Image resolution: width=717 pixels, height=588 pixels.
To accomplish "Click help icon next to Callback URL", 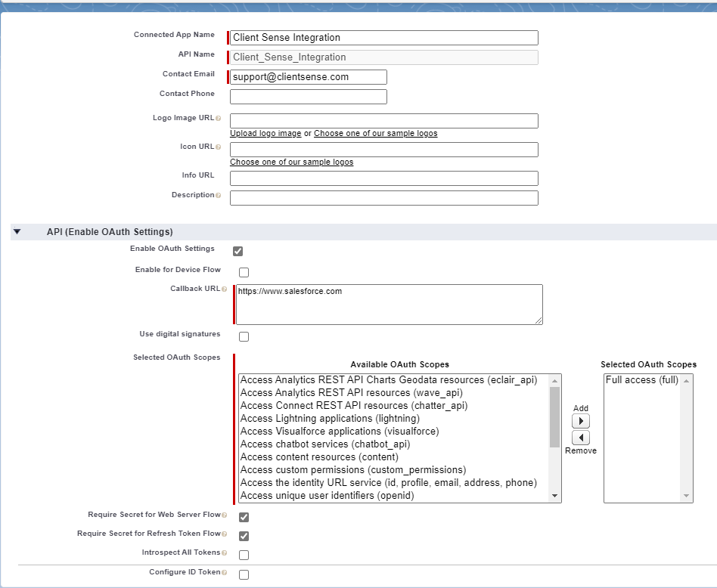I will (x=224, y=289).
